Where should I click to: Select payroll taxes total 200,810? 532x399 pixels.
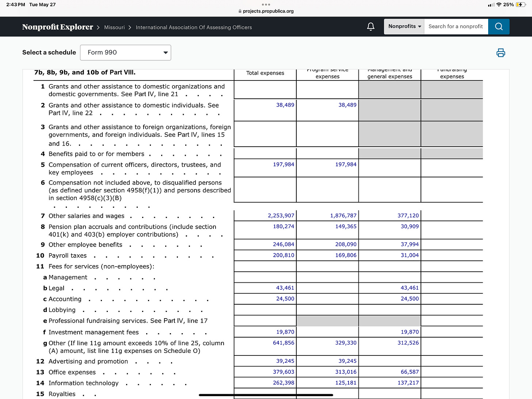coord(284,256)
